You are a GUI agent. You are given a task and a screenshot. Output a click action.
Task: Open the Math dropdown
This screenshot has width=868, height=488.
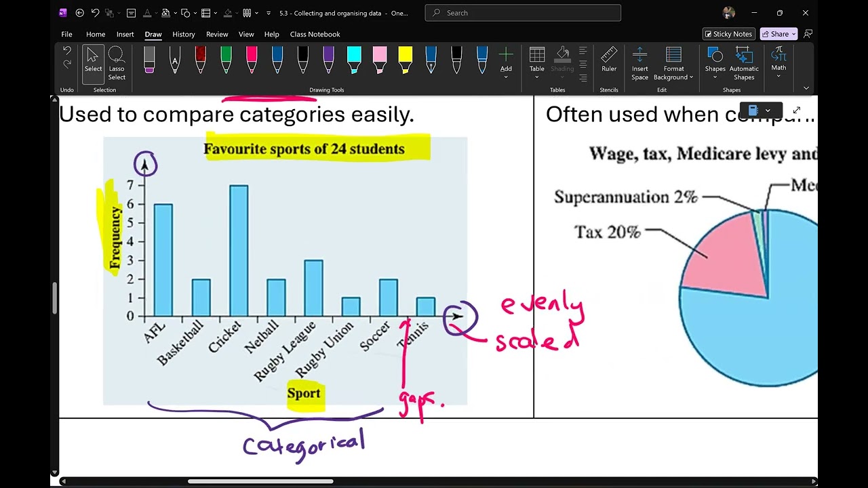(x=778, y=62)
